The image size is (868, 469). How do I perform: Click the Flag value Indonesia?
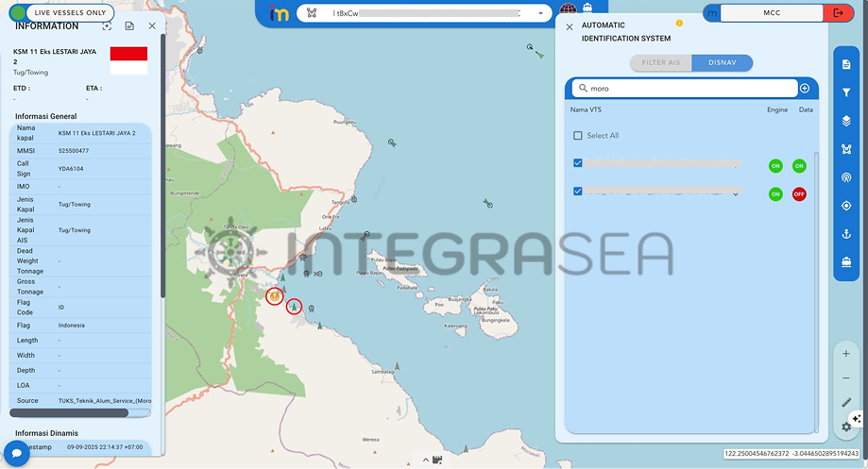pyautogui.click(x=72, y=326)
